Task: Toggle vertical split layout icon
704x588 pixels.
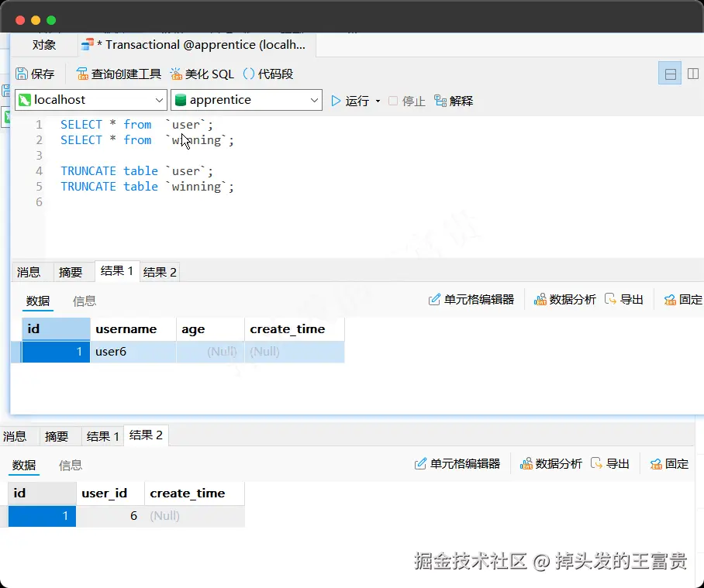Action: 693,74
